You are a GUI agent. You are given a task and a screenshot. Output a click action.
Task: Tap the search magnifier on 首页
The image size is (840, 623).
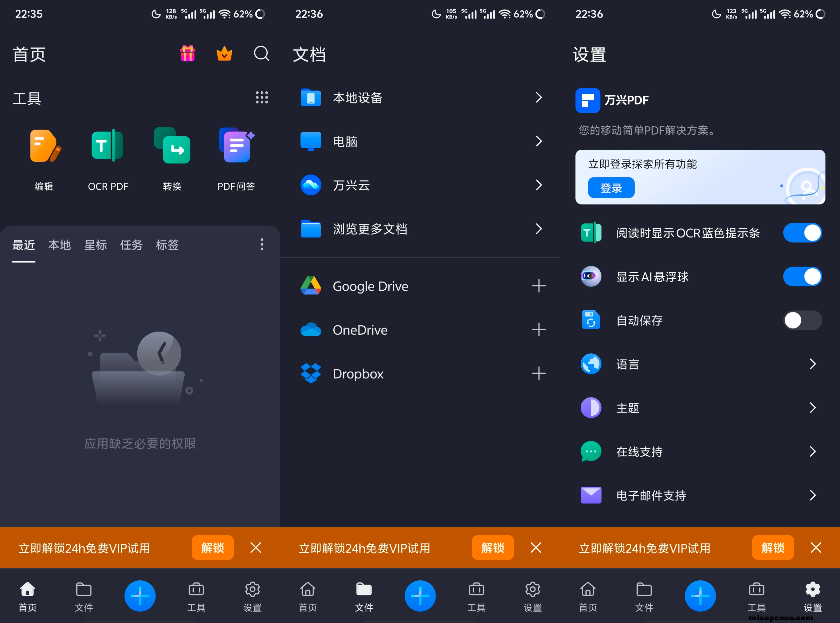pos(261,54)
